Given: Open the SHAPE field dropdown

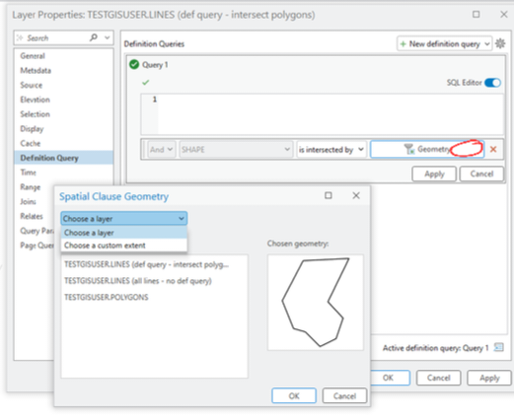Looking at the screenshot, I should coord(236,150).
